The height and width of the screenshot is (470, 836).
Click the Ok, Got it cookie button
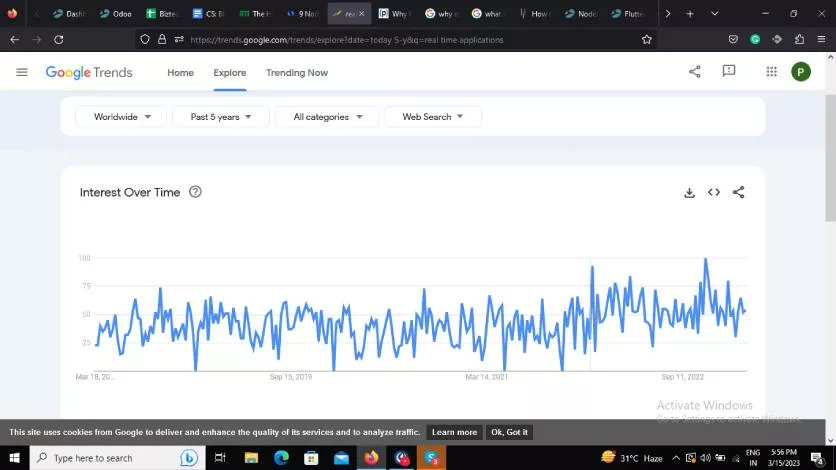pos(509,432)
